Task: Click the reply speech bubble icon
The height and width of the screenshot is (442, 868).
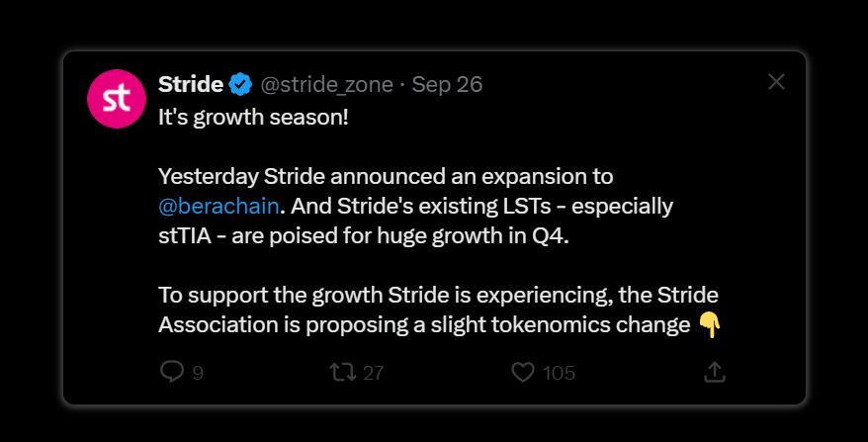Action: 171,372
